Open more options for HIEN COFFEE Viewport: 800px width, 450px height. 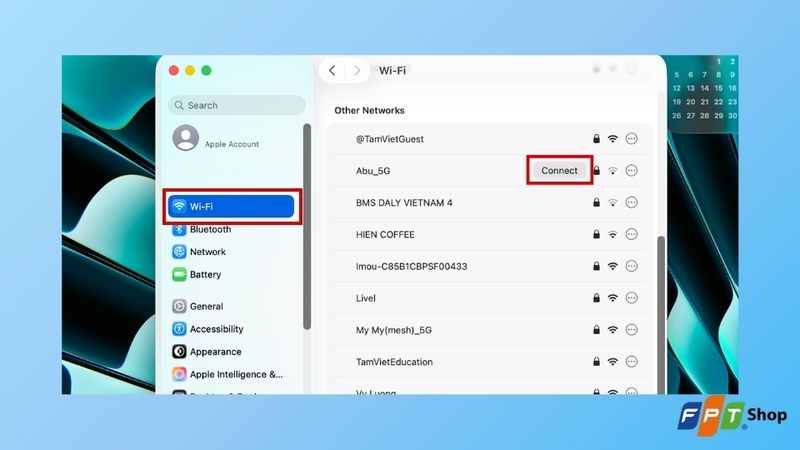pyautogui.click(x=632, y=234)
